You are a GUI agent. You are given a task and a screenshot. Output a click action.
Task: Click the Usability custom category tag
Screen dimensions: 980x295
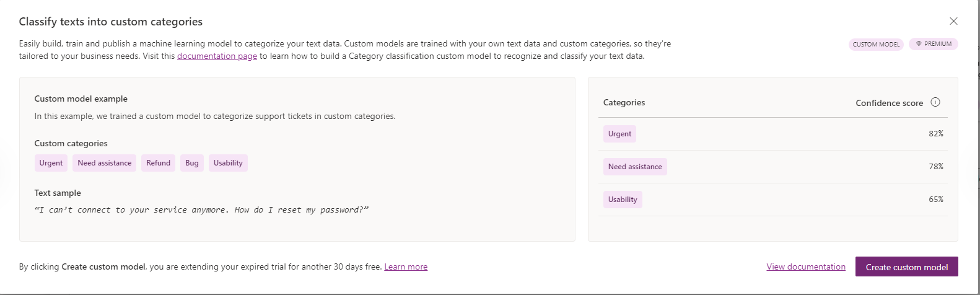click(x=228, y=163)
